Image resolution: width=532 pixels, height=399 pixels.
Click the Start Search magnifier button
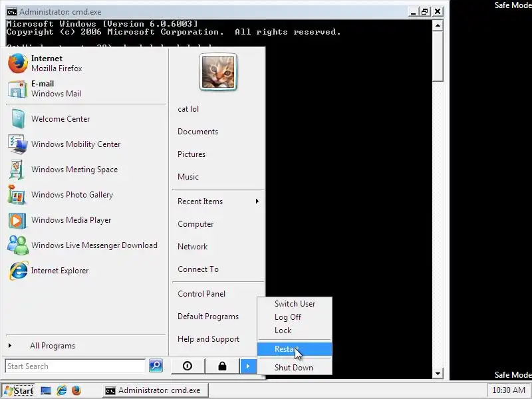tap(156, 365)
